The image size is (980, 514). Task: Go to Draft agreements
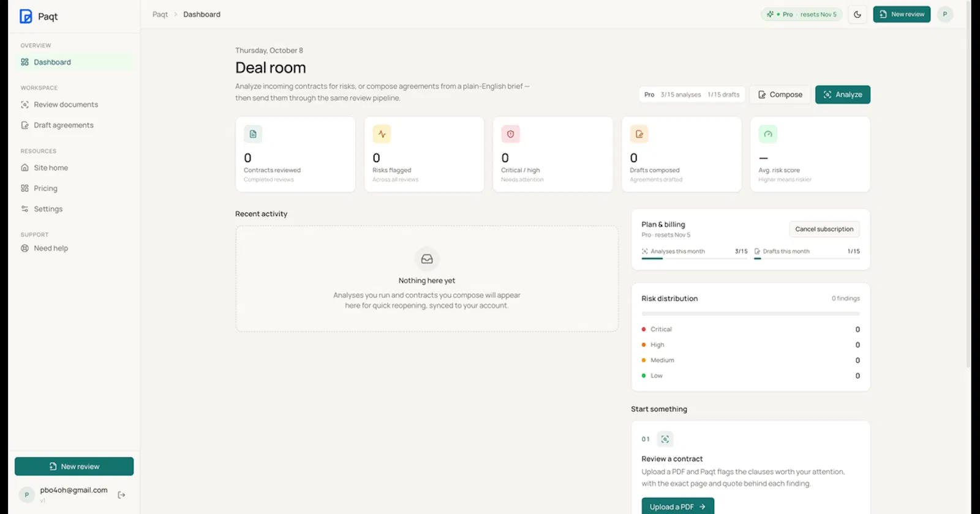tap(74, 125)
